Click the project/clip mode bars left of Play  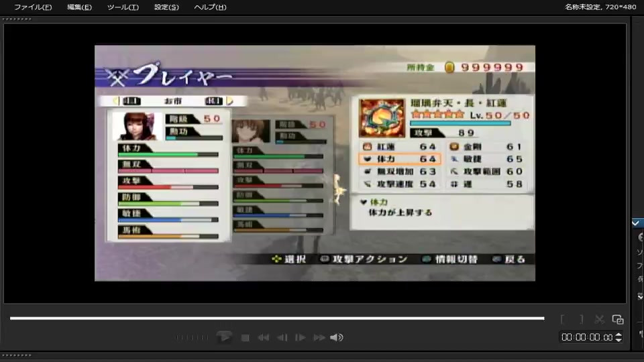coord(192,337)
